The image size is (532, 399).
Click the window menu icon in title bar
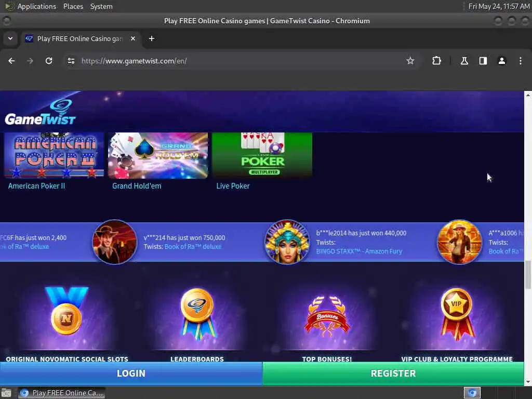pos(6,21)
